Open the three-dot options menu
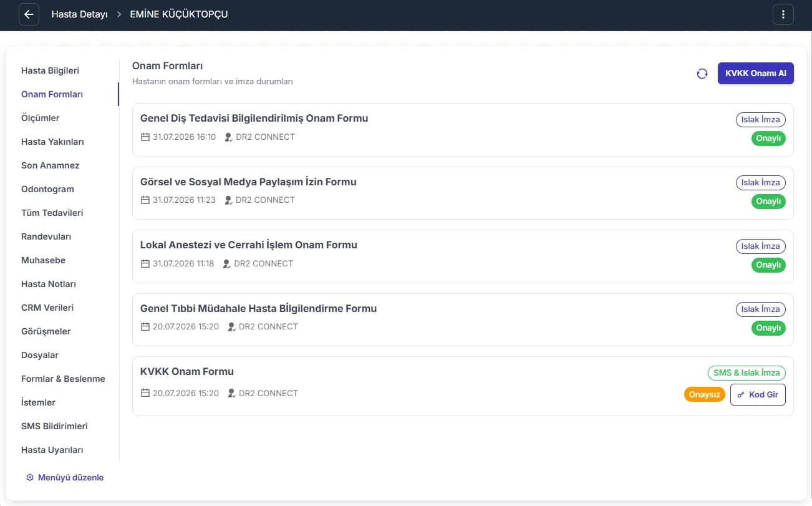The width and height of the screenshot is (812, 506). [x=783, y=14]
